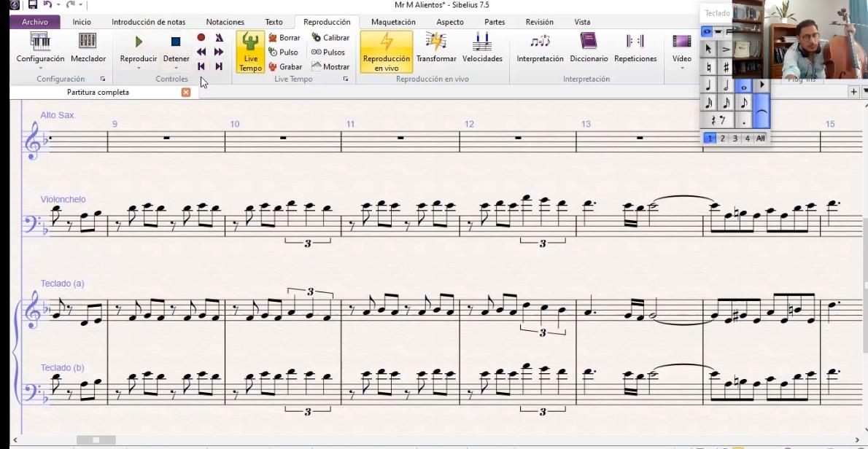Select the quarter note on the keypad
Image resolution: width=868 pixels, height=449 pixels.
[x=708, y=85]
